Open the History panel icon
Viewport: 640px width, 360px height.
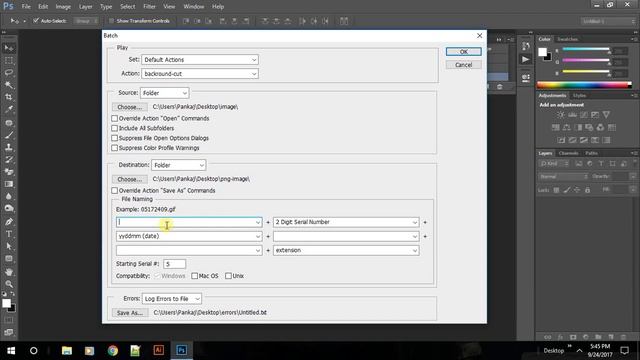click(x=526, y=46)
